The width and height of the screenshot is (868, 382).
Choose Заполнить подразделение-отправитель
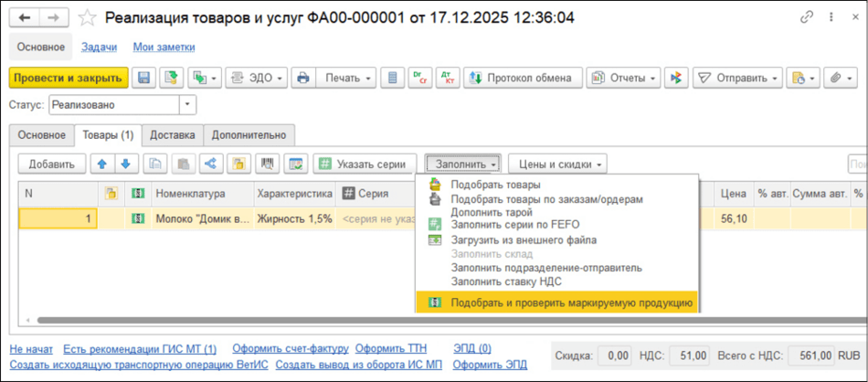[546, 268]
